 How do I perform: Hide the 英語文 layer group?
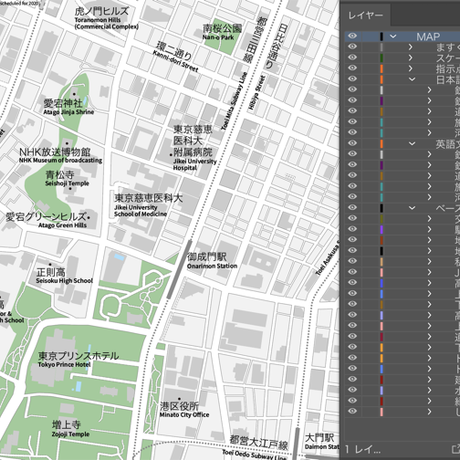coord(352,143)
